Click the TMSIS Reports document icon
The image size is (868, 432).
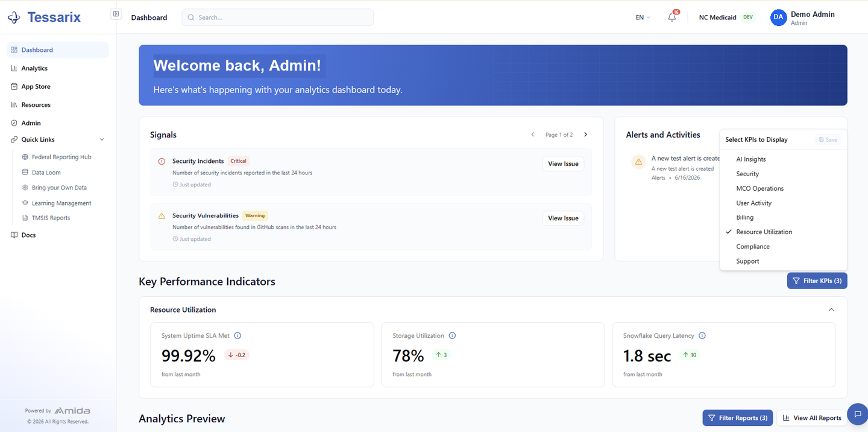point(25,218)
